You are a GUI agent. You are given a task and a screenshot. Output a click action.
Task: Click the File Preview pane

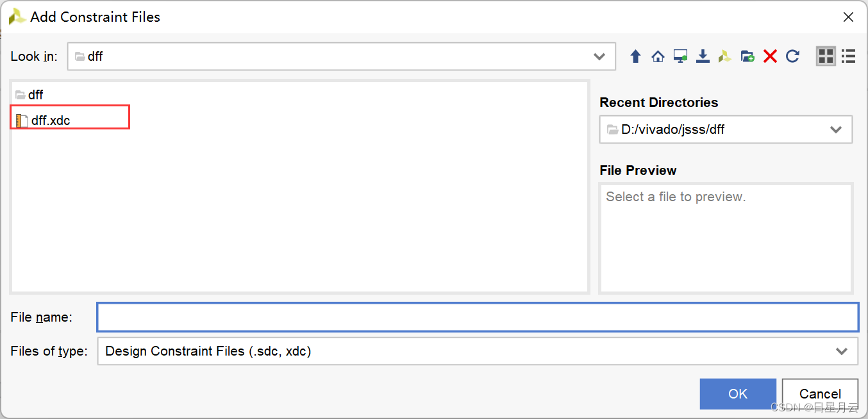point(725,238)
